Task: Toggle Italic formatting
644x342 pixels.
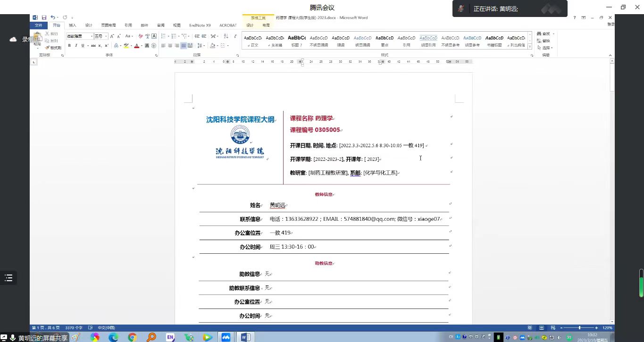Action: pos(75,46)
